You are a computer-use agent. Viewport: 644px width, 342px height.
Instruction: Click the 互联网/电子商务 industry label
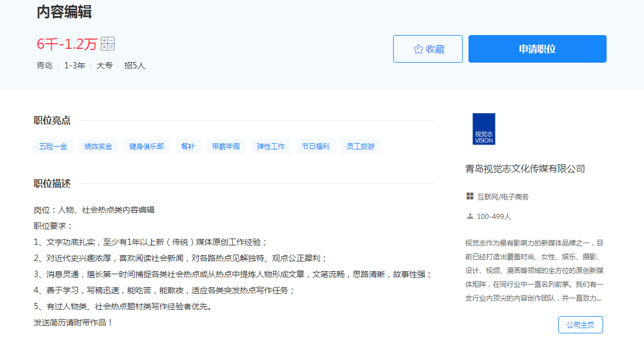click(x=502, y=197)
